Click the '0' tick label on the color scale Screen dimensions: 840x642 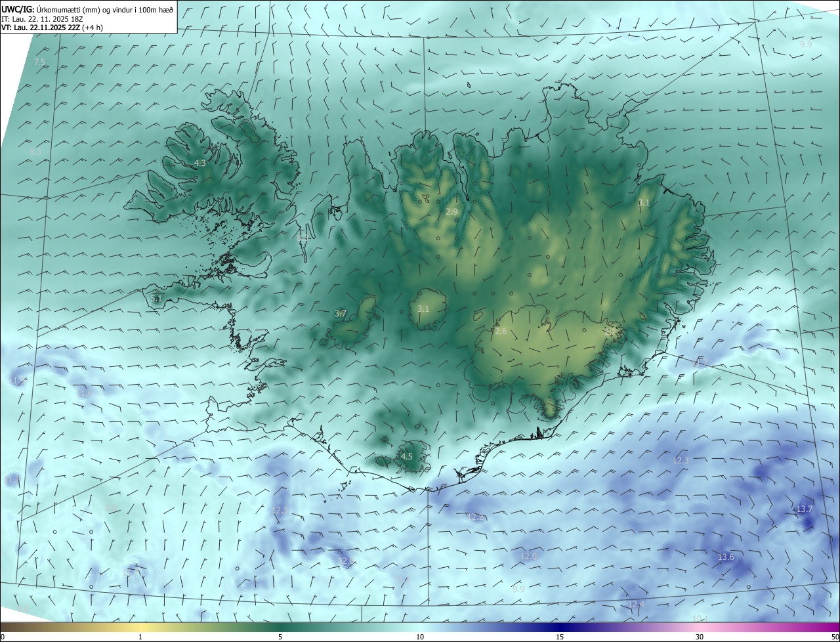click(3, 637)
